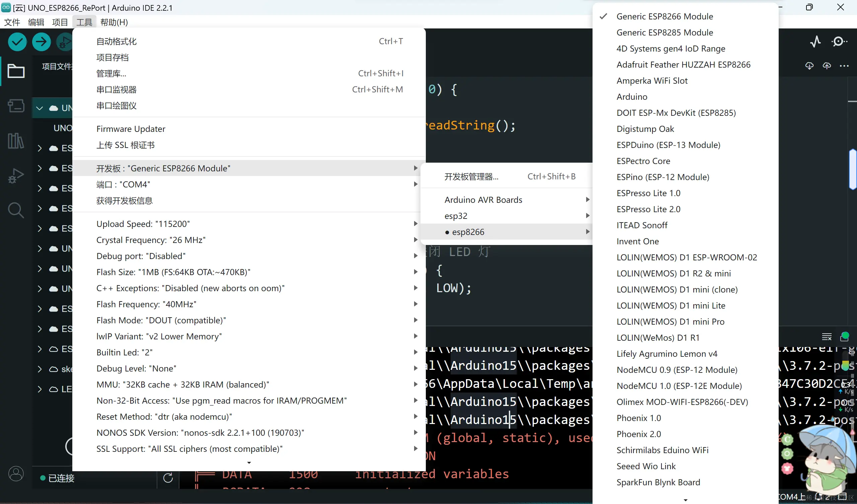Click the Arduino IDE logo in title bar
The width and height of the screenshot is (857, 504).
pos(6,7)
